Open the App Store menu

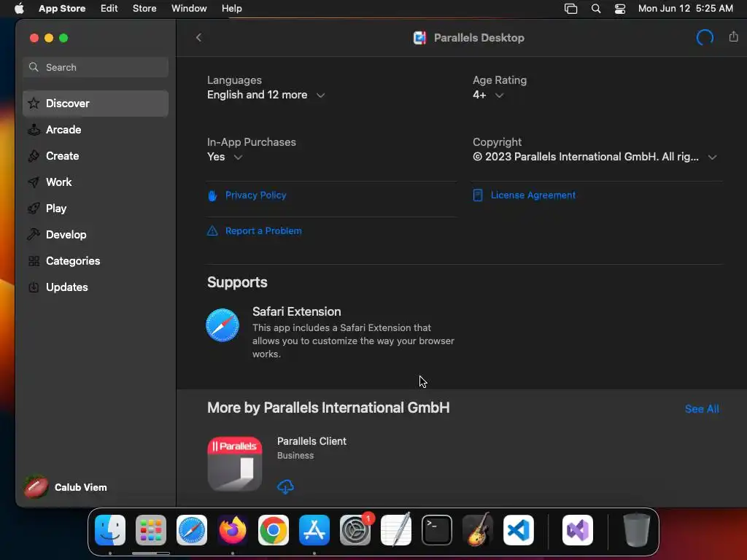tap(62, 9)
